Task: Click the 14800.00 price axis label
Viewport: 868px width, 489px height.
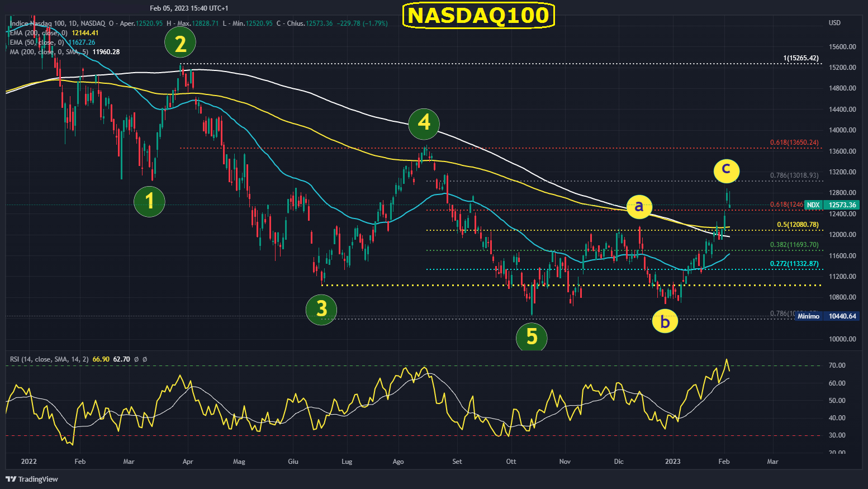Action: coord(842,88)
